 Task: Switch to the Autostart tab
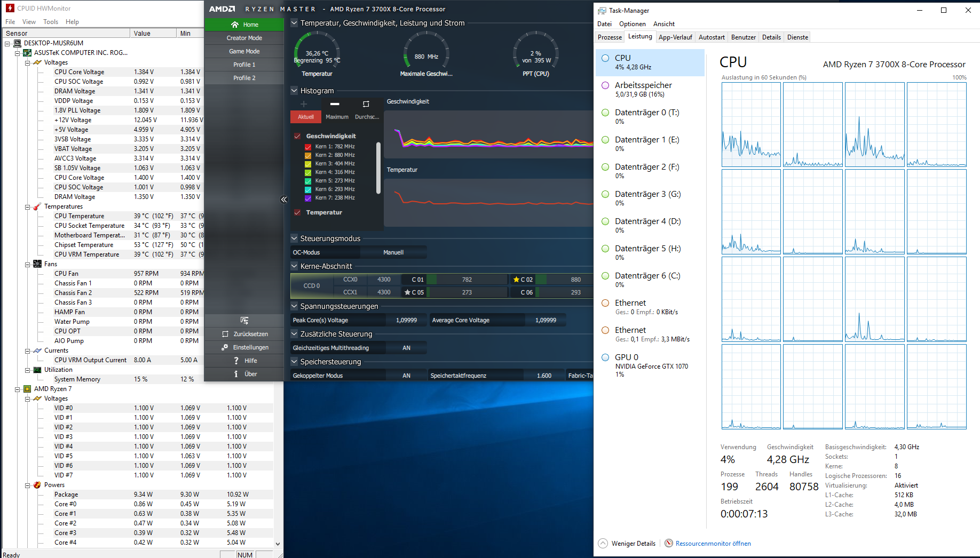point(712,37)
